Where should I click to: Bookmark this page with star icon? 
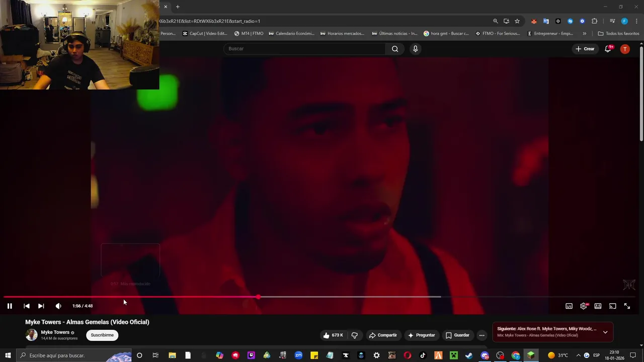pos(517,21)
